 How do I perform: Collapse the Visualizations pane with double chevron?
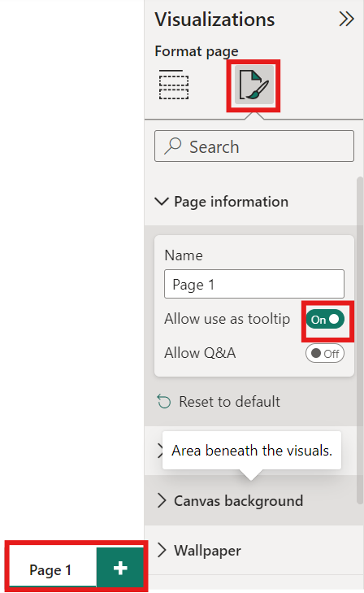[346, 19]
